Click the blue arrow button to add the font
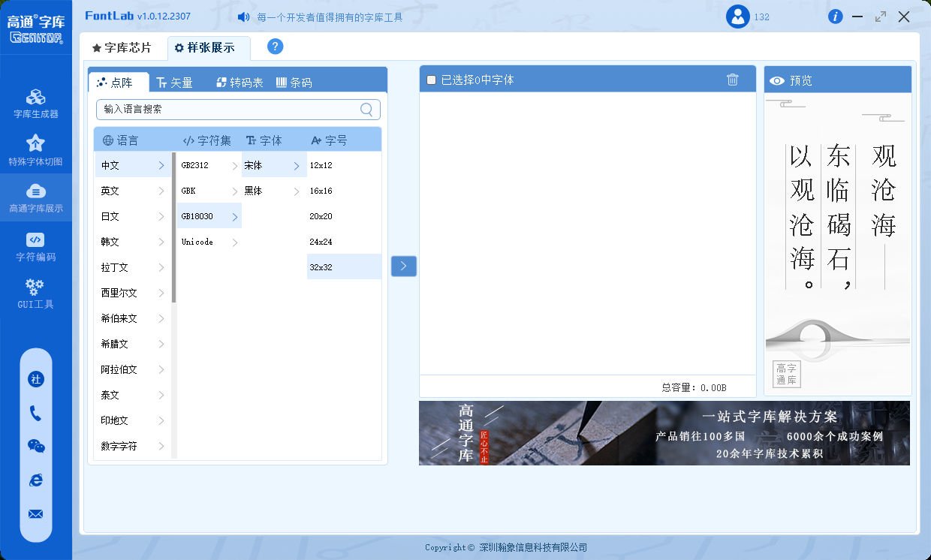 404,266
